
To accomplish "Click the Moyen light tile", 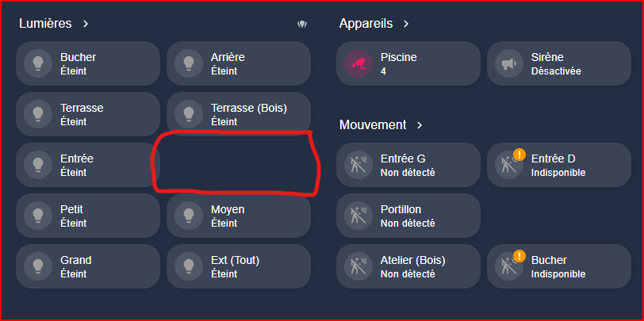I will [x=239, y=216].
